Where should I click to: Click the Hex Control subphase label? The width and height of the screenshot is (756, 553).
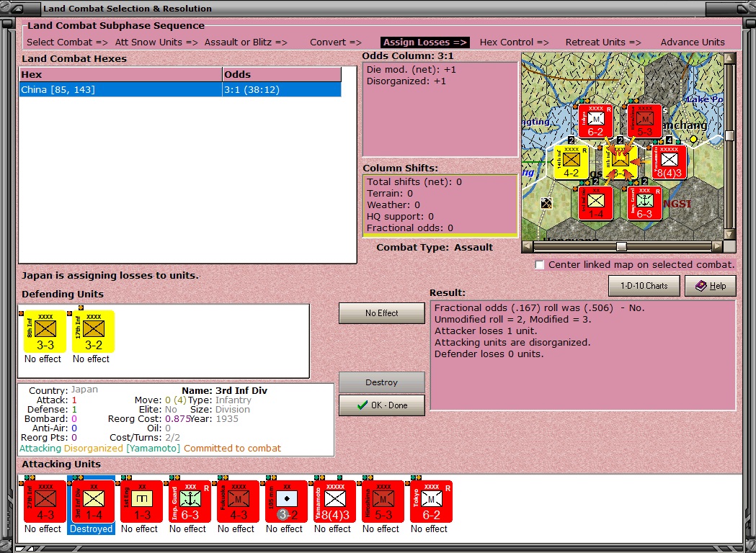(x=514, y=42)
